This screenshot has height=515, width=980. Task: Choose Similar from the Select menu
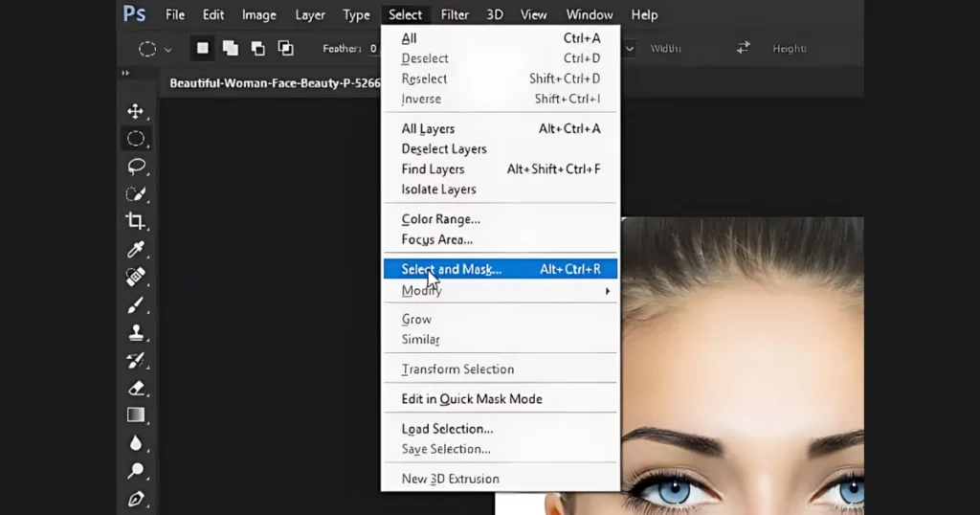click(500, 340)
